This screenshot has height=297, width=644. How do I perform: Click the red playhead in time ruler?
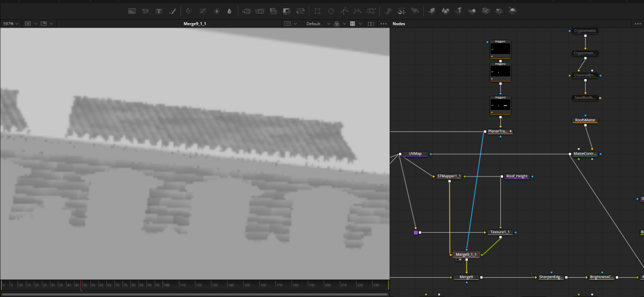pyautogui.click(x=81, y=285)
